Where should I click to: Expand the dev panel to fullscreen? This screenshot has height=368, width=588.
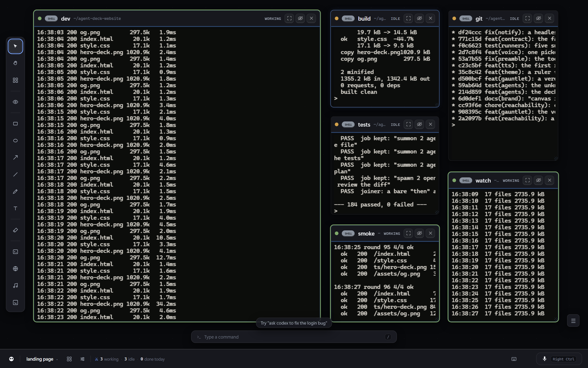289,18
